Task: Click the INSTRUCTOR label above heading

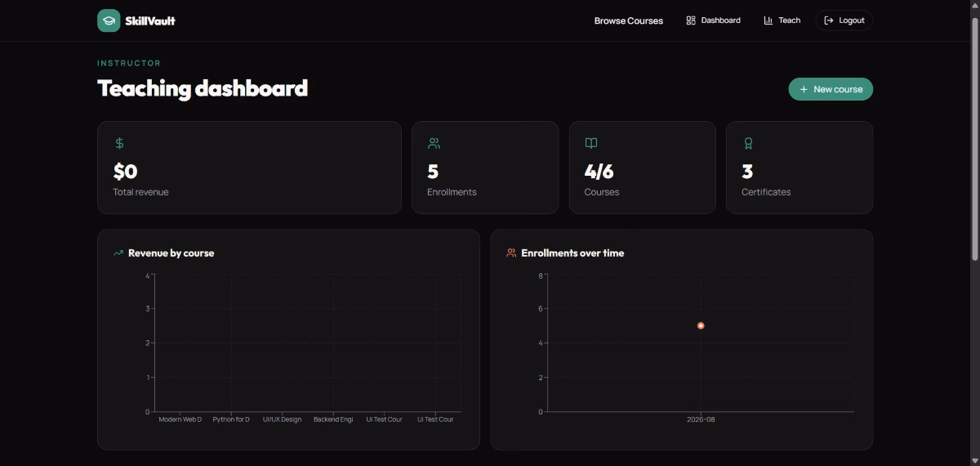Action: pos(129,63)
